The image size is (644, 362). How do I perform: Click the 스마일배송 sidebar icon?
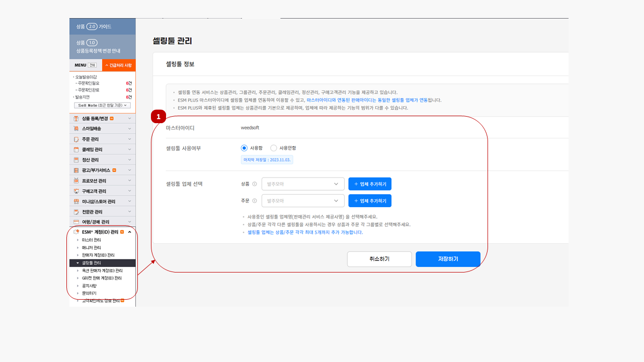[76, 129]
